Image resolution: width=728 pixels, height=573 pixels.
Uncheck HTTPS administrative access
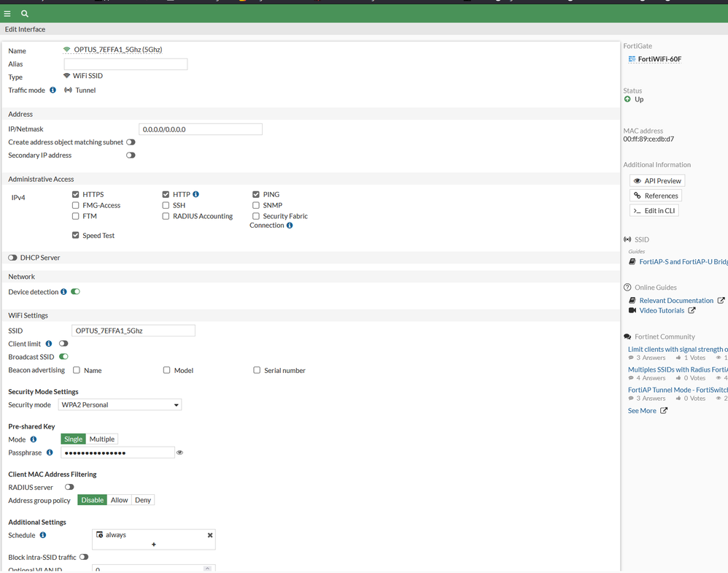tap(76, 194)
